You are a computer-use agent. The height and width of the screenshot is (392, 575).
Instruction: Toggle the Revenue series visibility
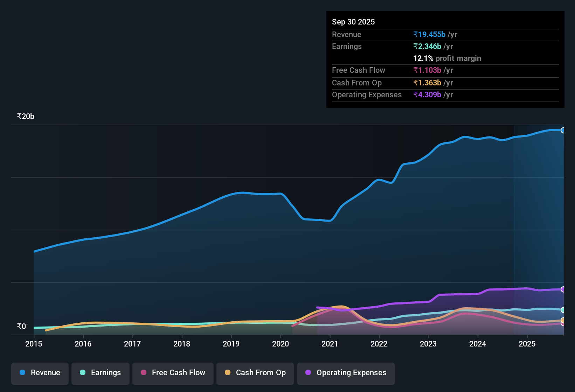tap(40, 373)
